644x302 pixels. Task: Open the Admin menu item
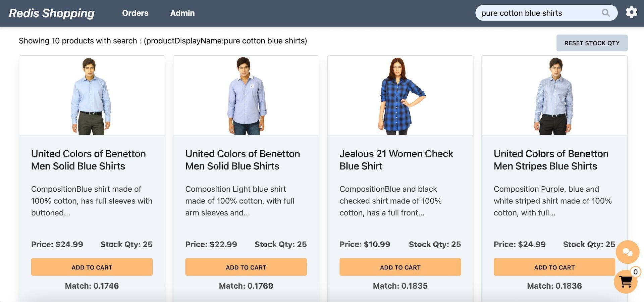coord(182,13)
